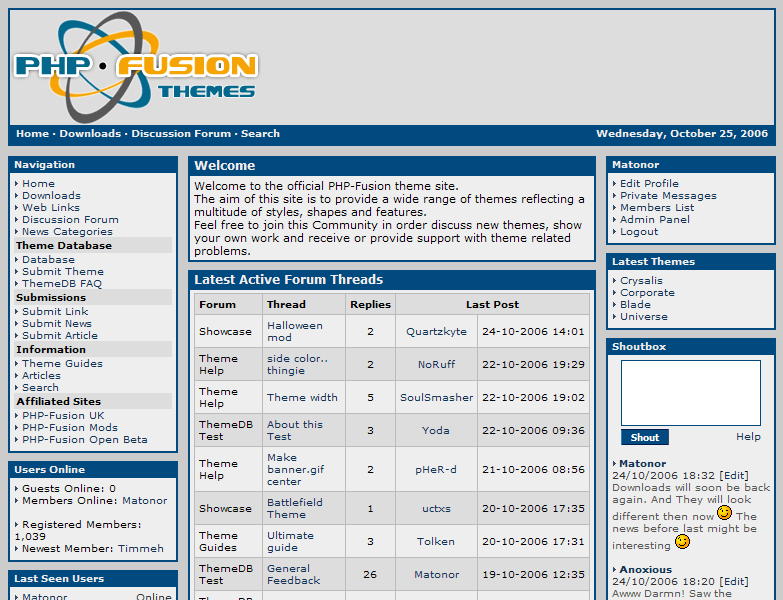Open last poster NoRuff's profile

436,364
